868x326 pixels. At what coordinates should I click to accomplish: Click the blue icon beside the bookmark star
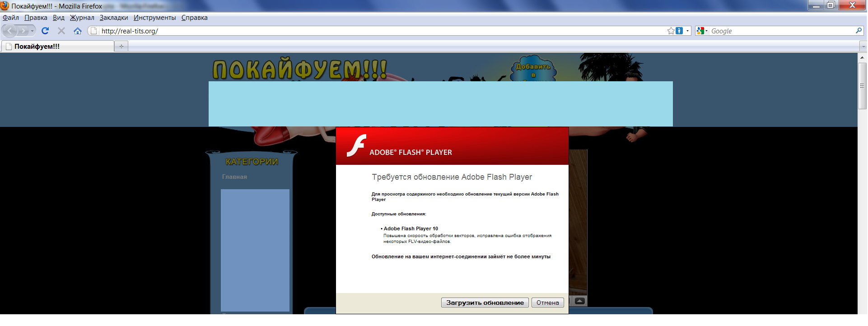(679, 31)
